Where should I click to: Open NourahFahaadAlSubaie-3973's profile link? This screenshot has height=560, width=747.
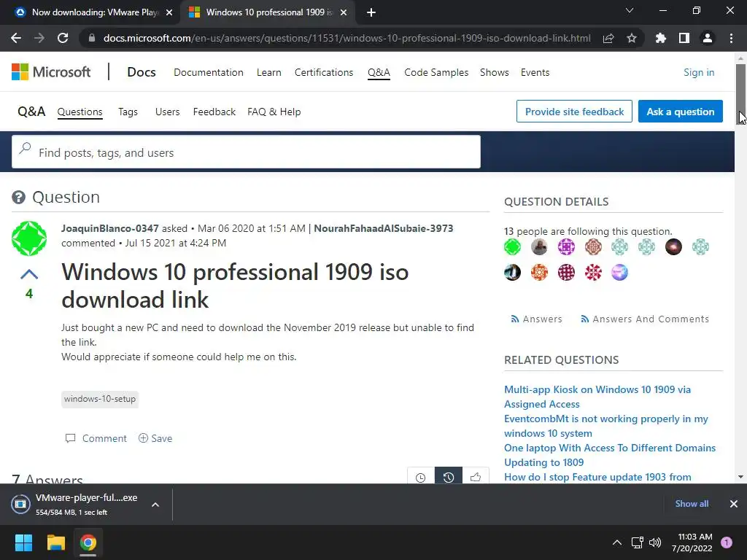coord(384,228)
